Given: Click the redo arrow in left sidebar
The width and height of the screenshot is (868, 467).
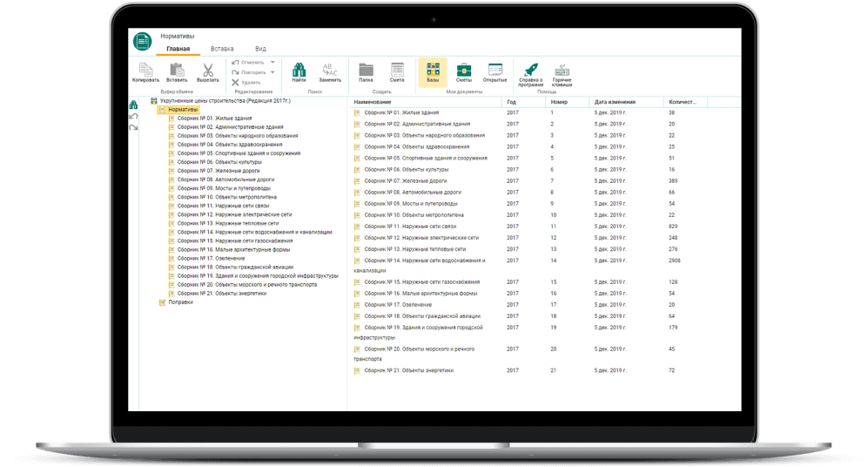Looking at the screenshot, I should pos(133,127).
